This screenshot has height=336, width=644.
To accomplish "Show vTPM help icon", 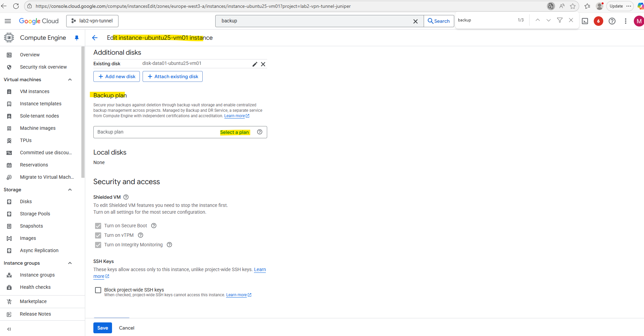I will click(x=141, y=235).
